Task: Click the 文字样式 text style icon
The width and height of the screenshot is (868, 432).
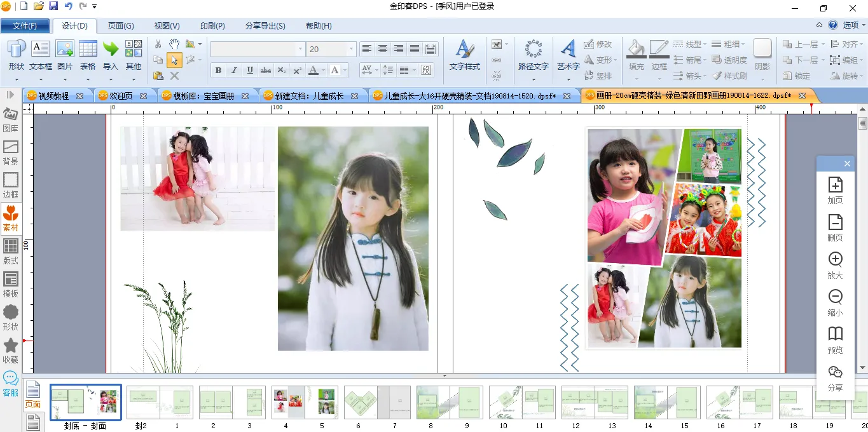Action: click(465, 50)
